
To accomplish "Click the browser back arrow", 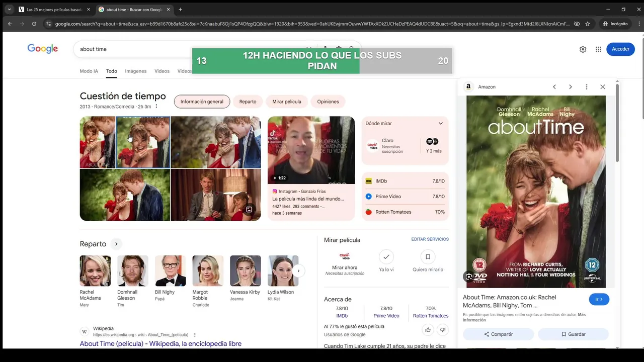I will point(10,24).
